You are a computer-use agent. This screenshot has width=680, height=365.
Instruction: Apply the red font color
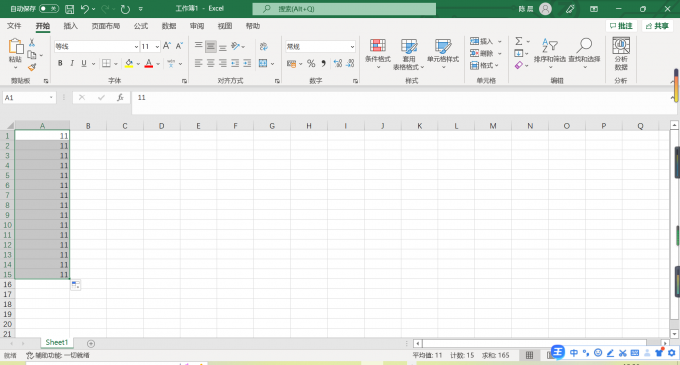pos(149,63)
